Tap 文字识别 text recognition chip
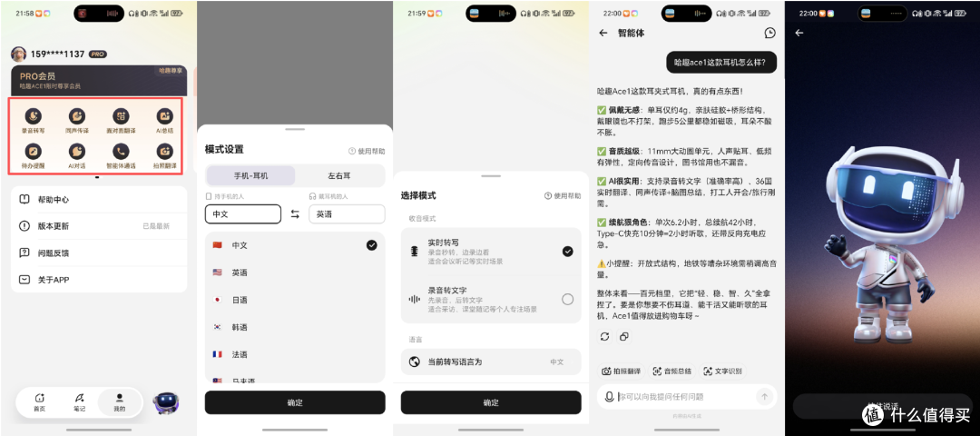The height and width of the screenshot is (436, 980). click(722, 371)
